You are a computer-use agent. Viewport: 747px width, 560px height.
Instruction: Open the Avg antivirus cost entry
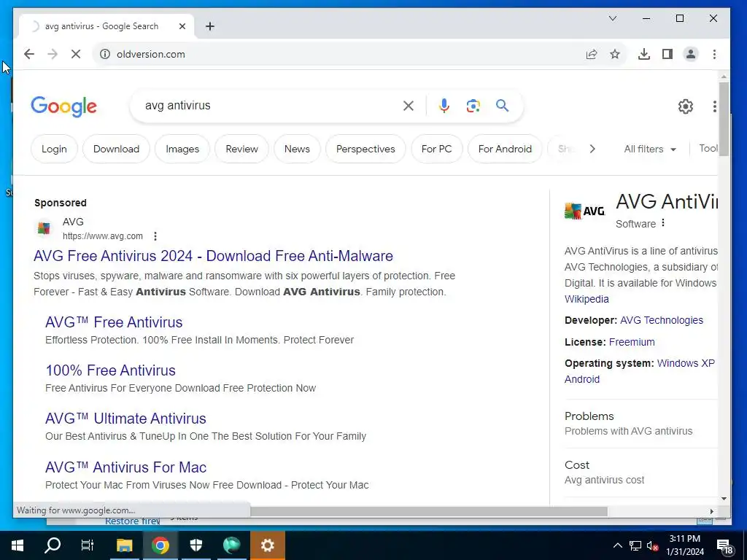(640, 472)
